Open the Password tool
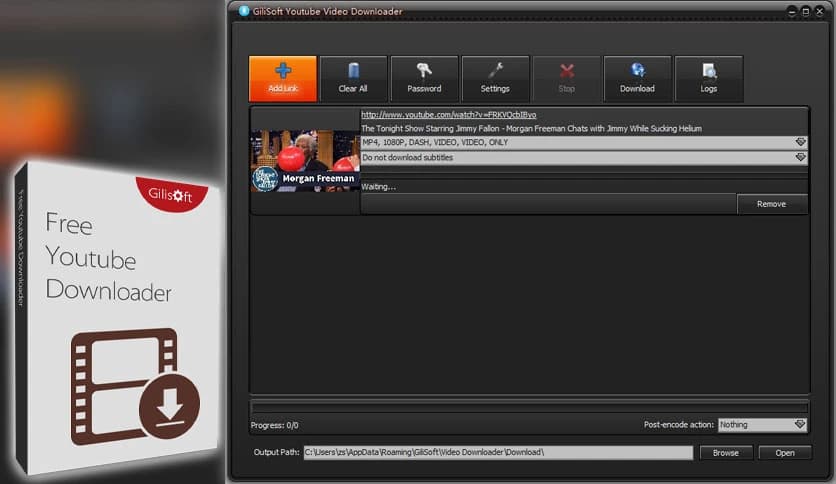 click(x=424, y=78)
